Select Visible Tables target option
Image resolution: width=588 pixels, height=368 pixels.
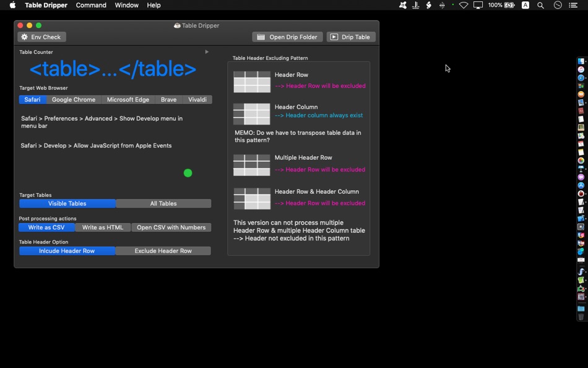67,204
